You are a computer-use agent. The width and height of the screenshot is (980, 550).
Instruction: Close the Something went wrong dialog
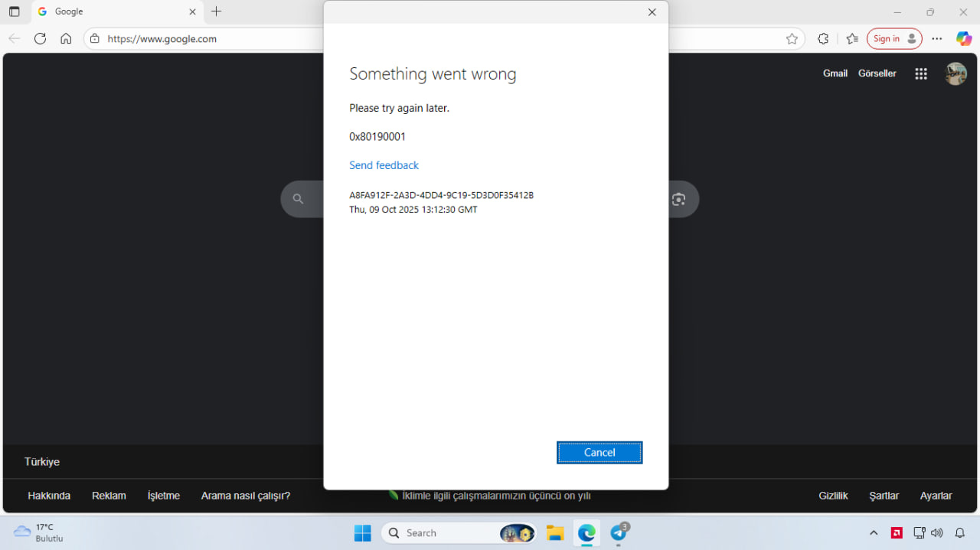pos(652,12)
